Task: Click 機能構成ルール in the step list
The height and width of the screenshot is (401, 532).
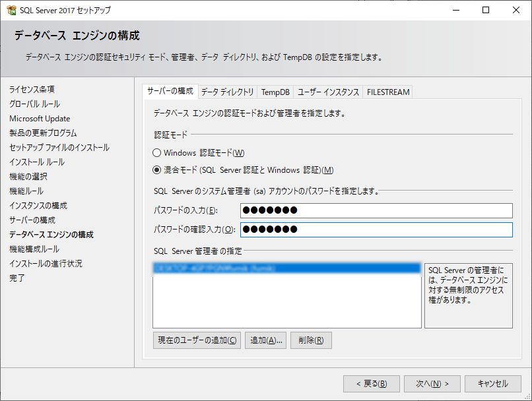Action: [34, 249]
